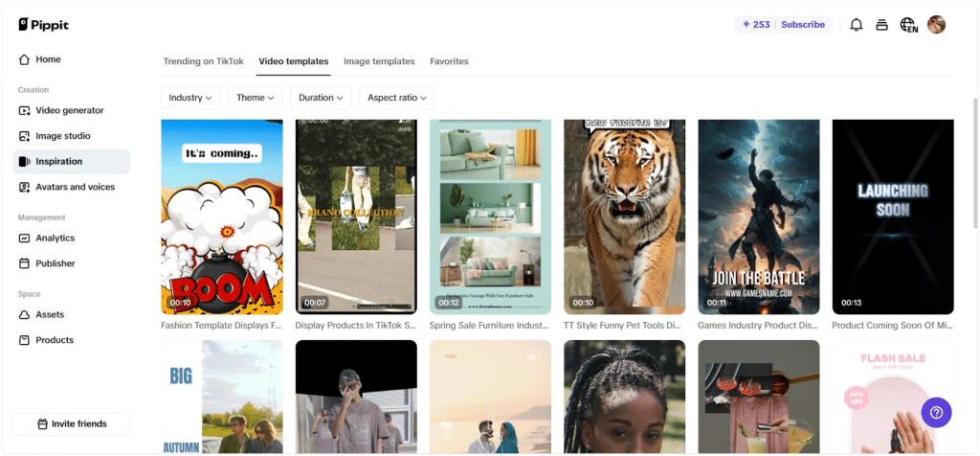The width and height of the screenshot is (980, 456).
Task: Open the Aspect ratio dropdown
Action: point(397,98)
